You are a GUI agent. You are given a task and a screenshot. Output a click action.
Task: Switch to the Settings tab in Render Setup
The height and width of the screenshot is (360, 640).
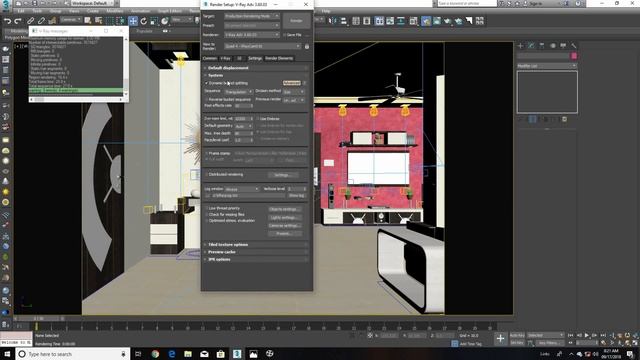(x=255, y=58)
